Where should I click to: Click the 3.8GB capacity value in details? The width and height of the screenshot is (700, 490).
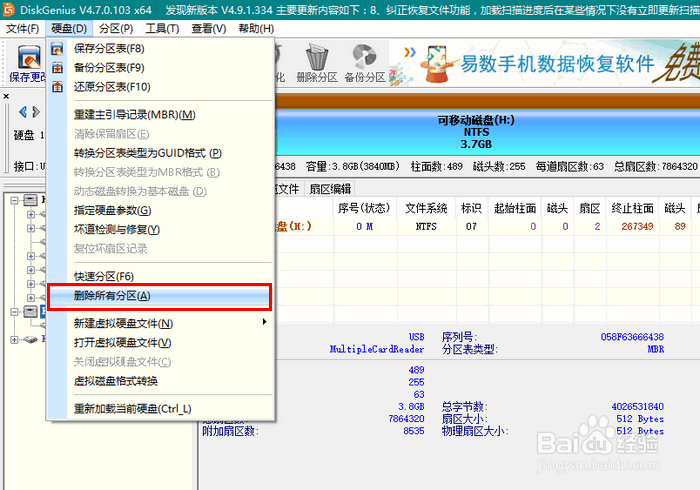(x=411, y=407)
